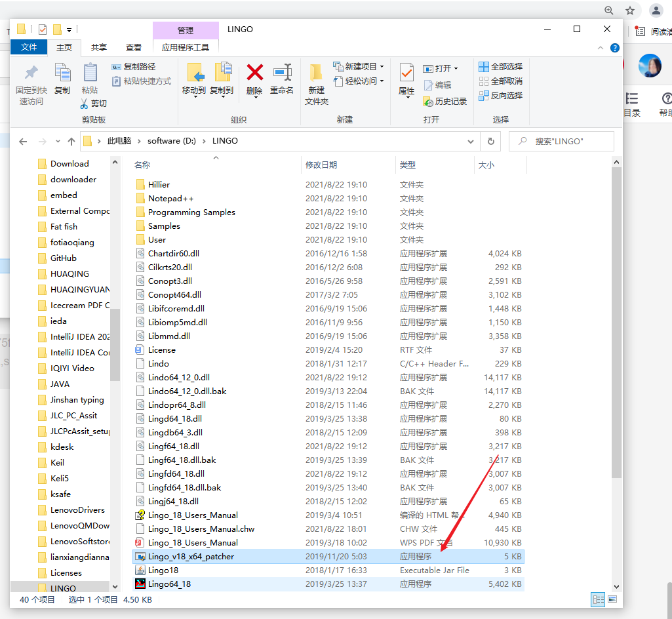Screen dimensions: 672x619
Task: Switch to the 主页 ribbon tab
Action: coord(64,48)
